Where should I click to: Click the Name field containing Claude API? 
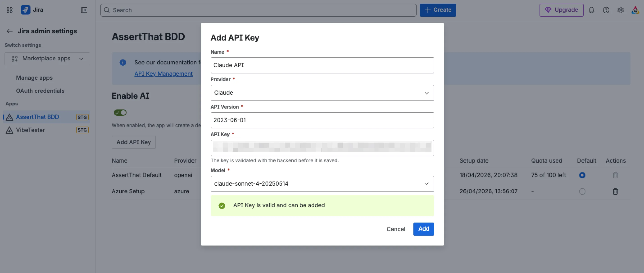[322, 65]
